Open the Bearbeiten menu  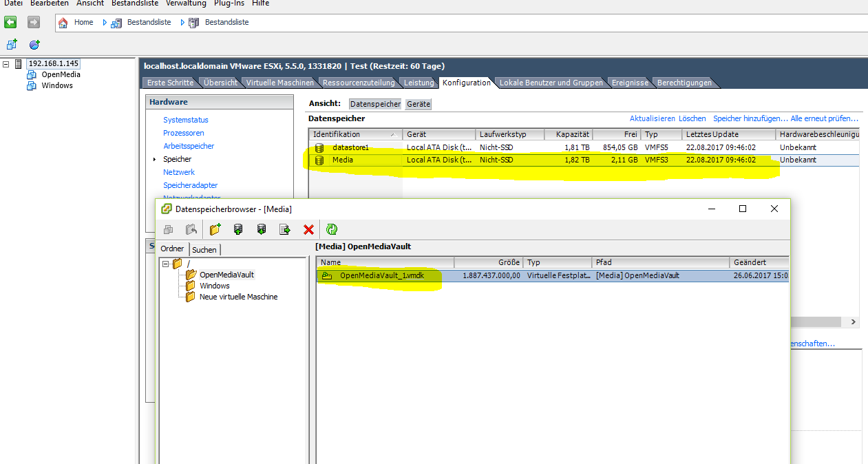point(50,3)
